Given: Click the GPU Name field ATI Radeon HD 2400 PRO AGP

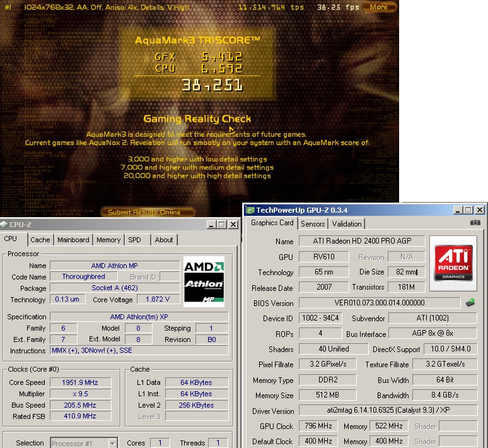Looking at the screenshot, I should pos(362,241).
